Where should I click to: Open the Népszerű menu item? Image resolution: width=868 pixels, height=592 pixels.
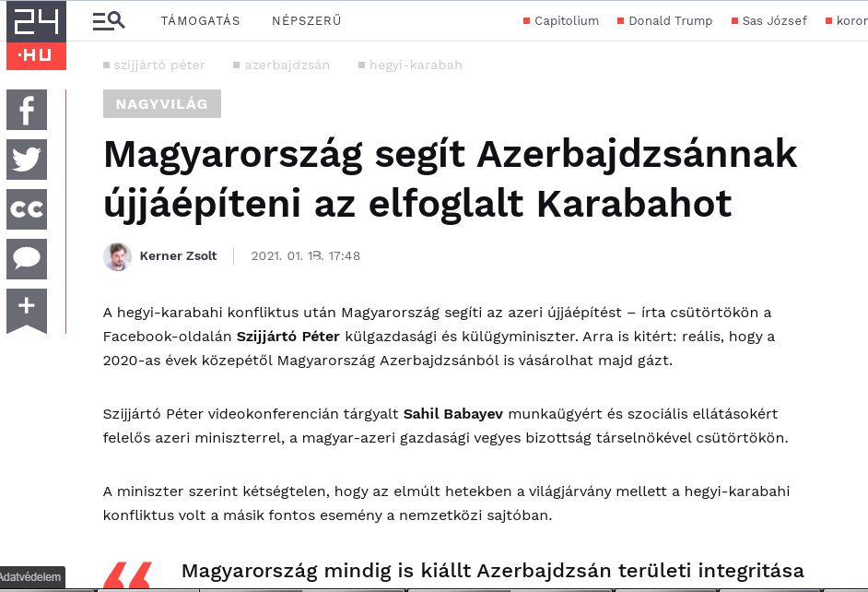(x=307, y=21)
